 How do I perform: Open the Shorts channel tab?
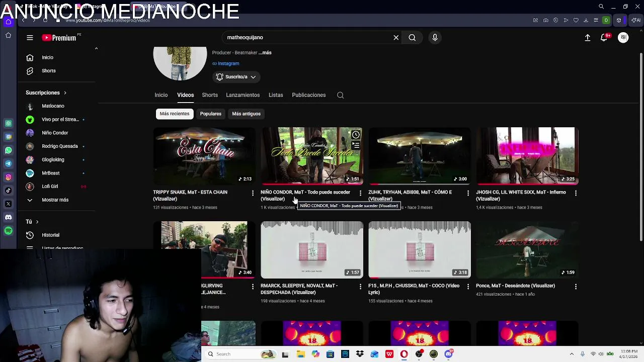[210, 95]
